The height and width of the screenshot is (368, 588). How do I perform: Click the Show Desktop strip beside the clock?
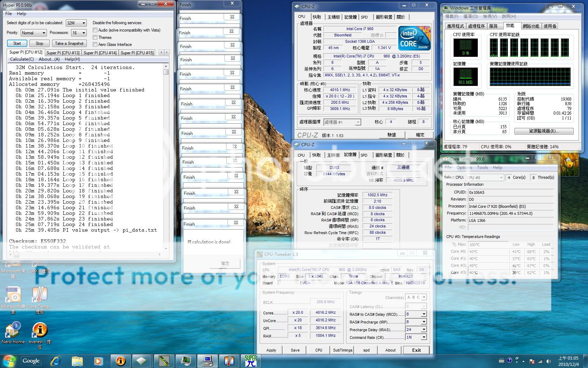[585, 361]
